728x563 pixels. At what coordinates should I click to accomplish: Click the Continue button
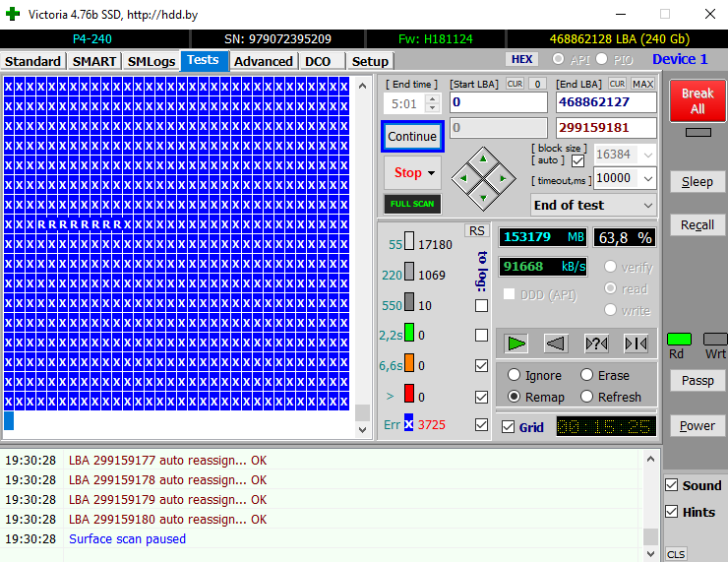(x=412, y=136)
